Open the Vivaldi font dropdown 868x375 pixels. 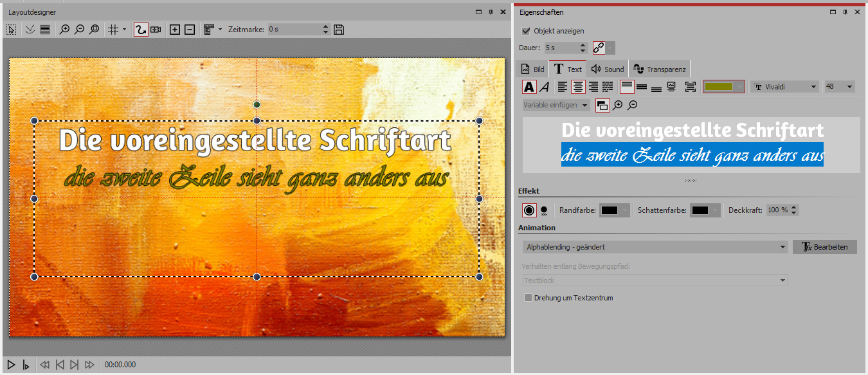click(786, 87)
